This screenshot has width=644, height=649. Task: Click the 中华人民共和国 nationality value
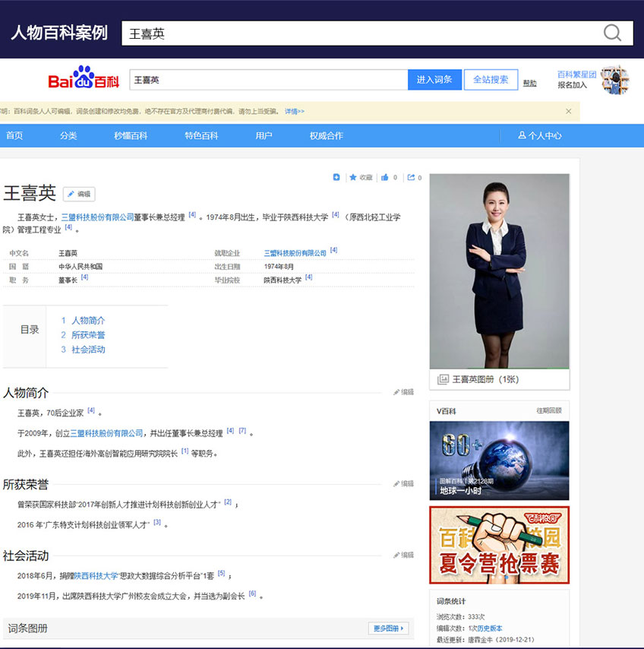point(80,267)
